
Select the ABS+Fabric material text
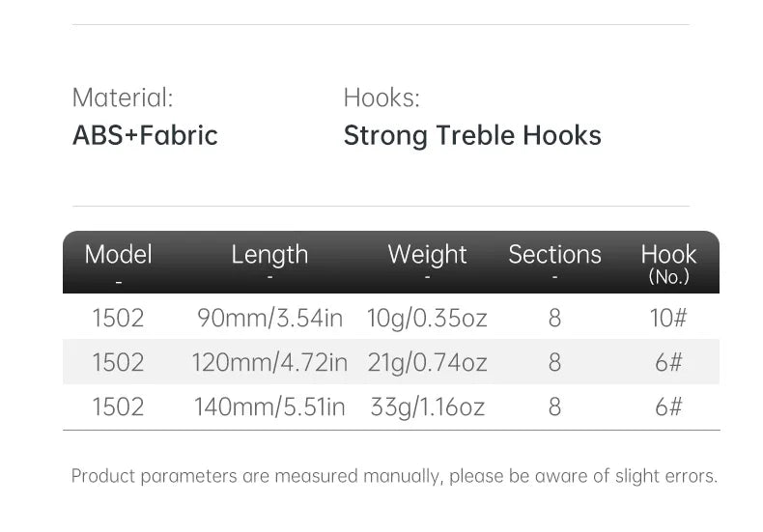[145, 135]
